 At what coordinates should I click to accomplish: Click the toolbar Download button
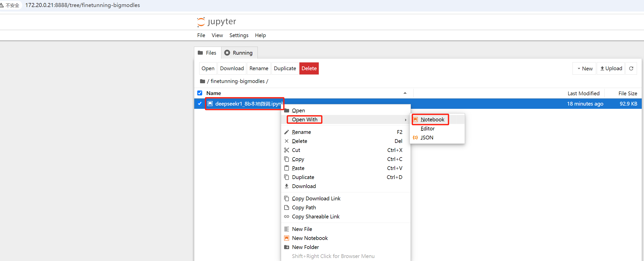click(x=232, y=68)
